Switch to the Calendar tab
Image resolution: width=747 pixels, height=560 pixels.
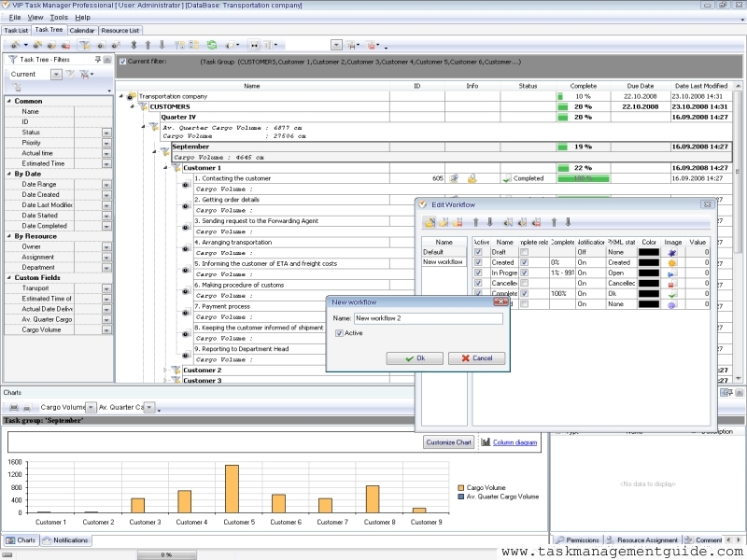[x=81, y=30]
